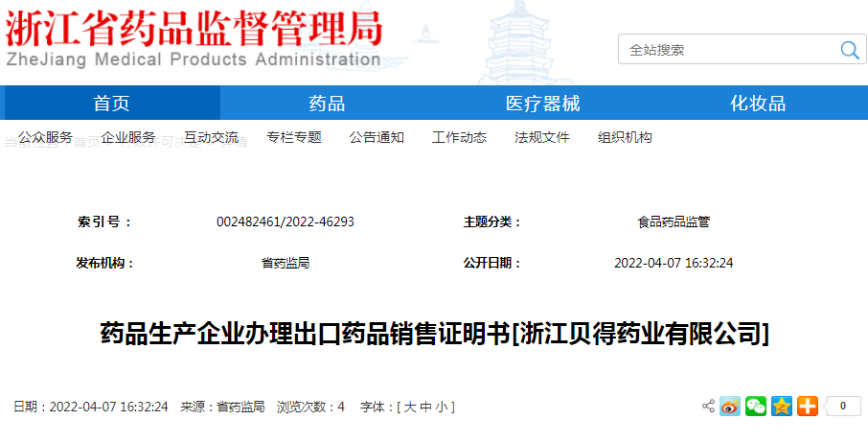Share the article to Sina Weibo
This screenshot has width=868, height=443.
coord(730,407)
